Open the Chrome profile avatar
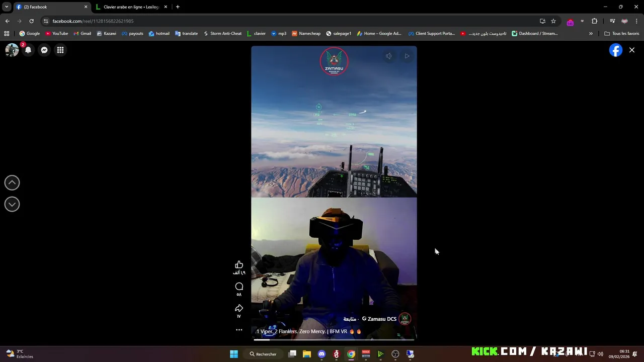 [624, 21]
